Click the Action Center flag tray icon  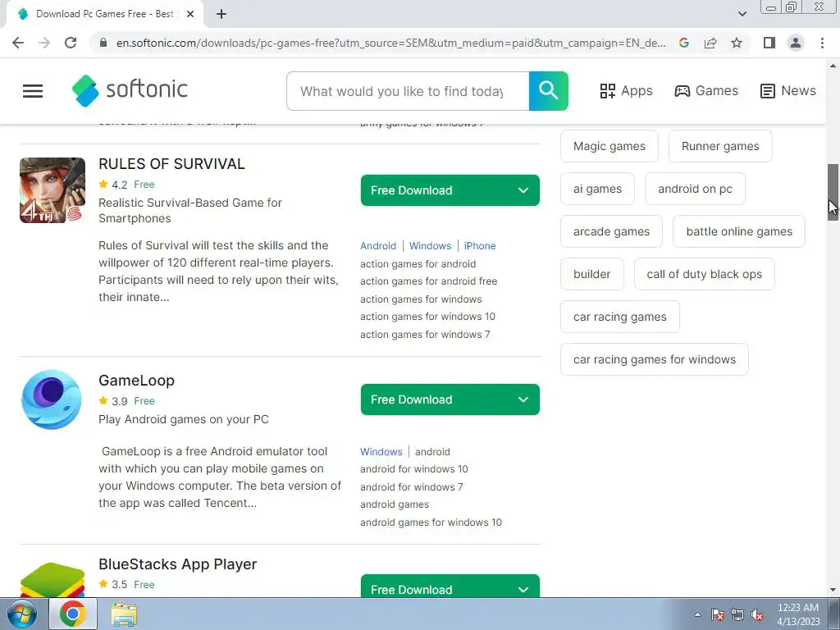(718, 615)
